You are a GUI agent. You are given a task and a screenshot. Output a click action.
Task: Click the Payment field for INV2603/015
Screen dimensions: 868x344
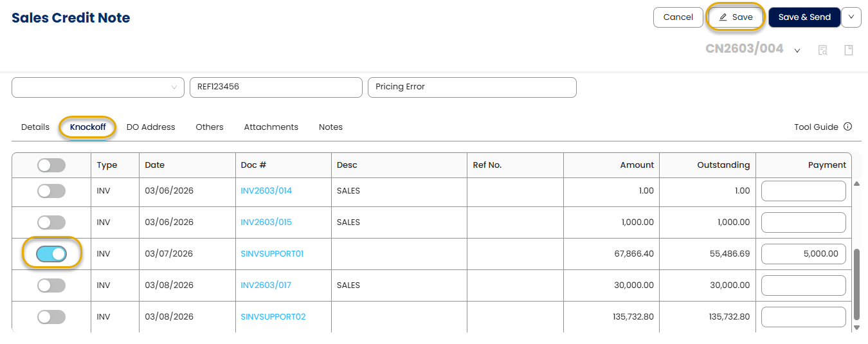click(804, 222)
